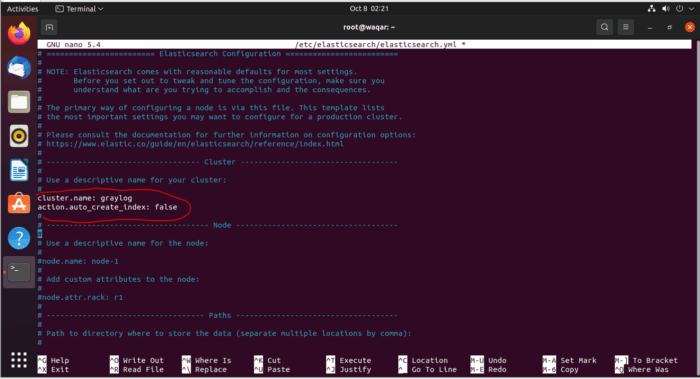Click the action.auto_create_index: false line
Image resolution: width=700 pixels, height=379 pixels.
coord(107,207)
